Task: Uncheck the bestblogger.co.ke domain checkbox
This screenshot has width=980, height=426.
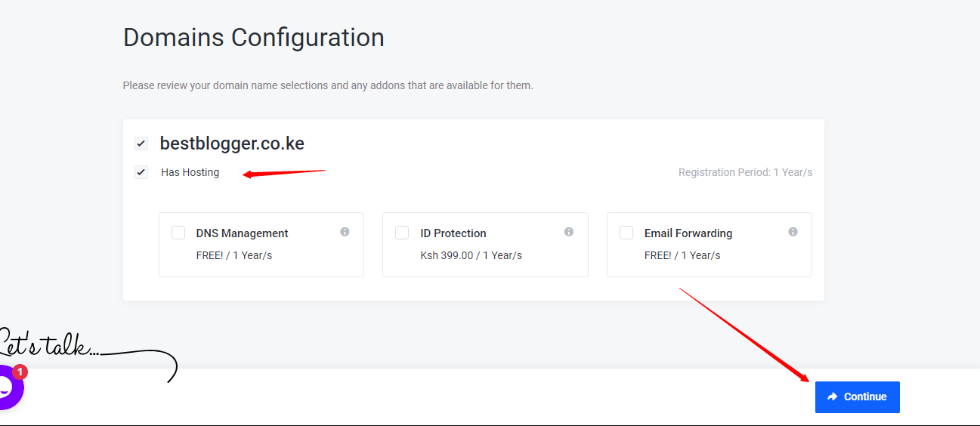Action: coord(141,144)
